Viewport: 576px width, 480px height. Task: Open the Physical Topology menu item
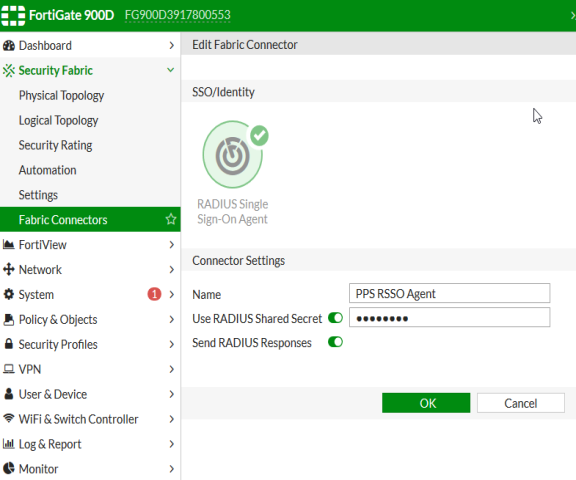point(61,95)
